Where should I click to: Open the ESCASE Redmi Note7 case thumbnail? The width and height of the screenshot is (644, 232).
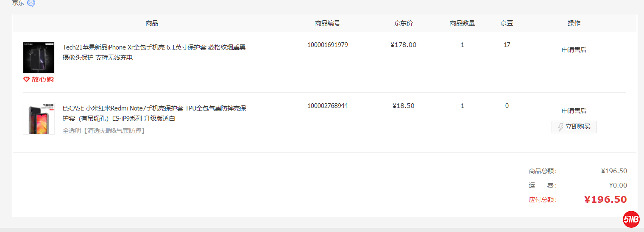tap(39, 119)
